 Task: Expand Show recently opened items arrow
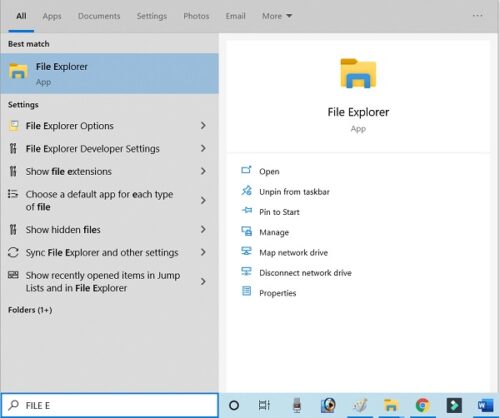[x=203, y=282]
